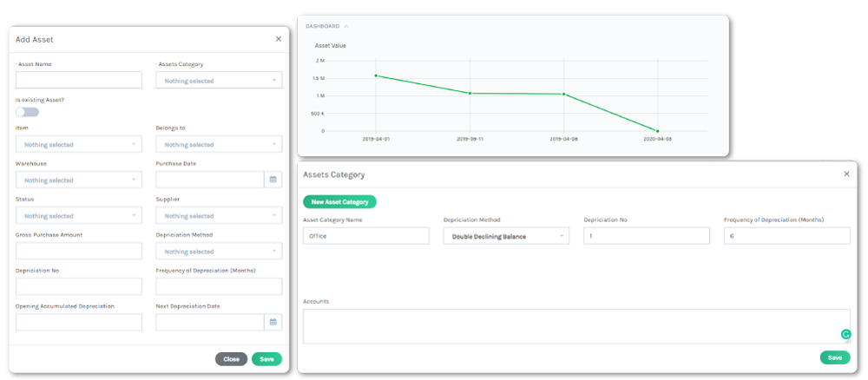The image size is (868, 380).
Task: Click the 2019-04-01 data point on chart
Action: 376,75
